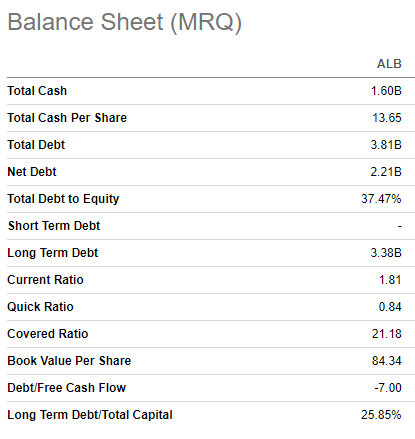415x439 pixels.
Task: Open the Debt/Free Cash Flow metric
Action: [x=67, y=388]
